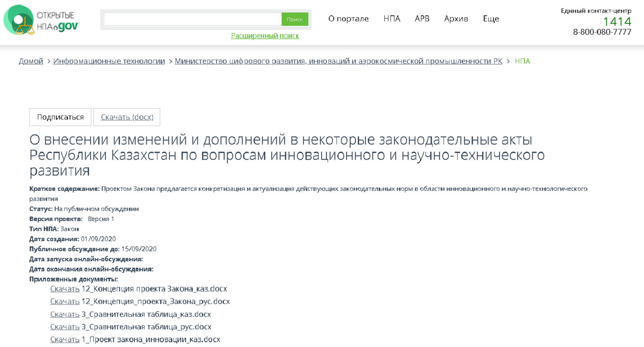Click the Скачать (docx) button
644x347 pixels.
(x=127, y=117)
